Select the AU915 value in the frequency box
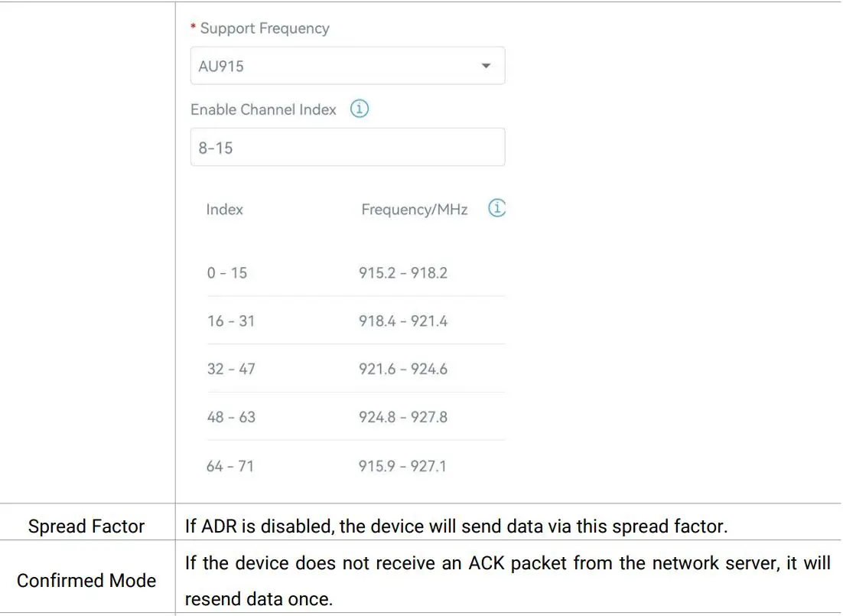This screenshot has width=843, height=616. click(222, 67)
